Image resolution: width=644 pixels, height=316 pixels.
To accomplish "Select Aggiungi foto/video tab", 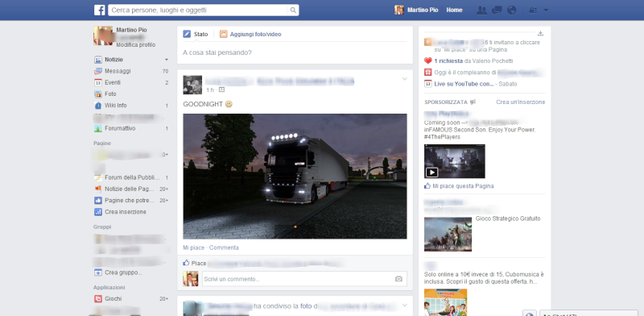I will coord(250,34).
